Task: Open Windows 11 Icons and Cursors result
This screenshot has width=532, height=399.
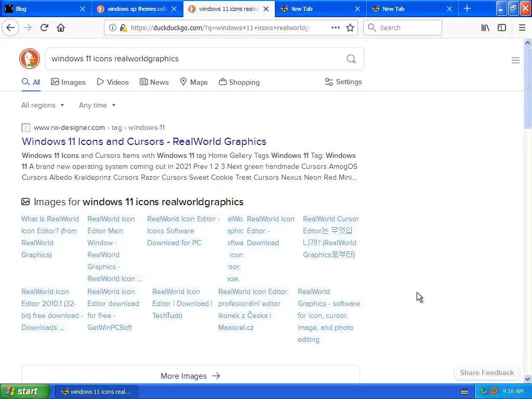Action: (144, 141)
